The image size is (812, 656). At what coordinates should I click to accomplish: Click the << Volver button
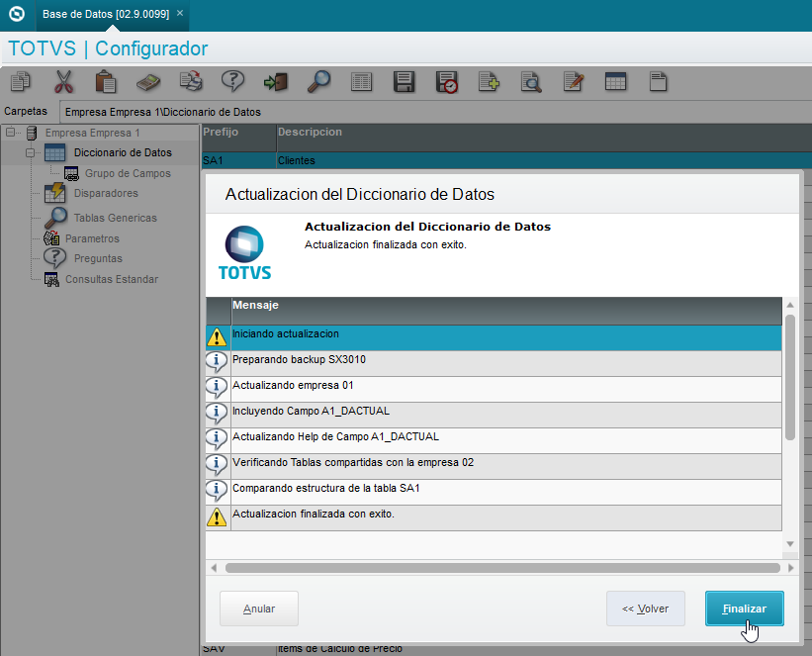645,609
